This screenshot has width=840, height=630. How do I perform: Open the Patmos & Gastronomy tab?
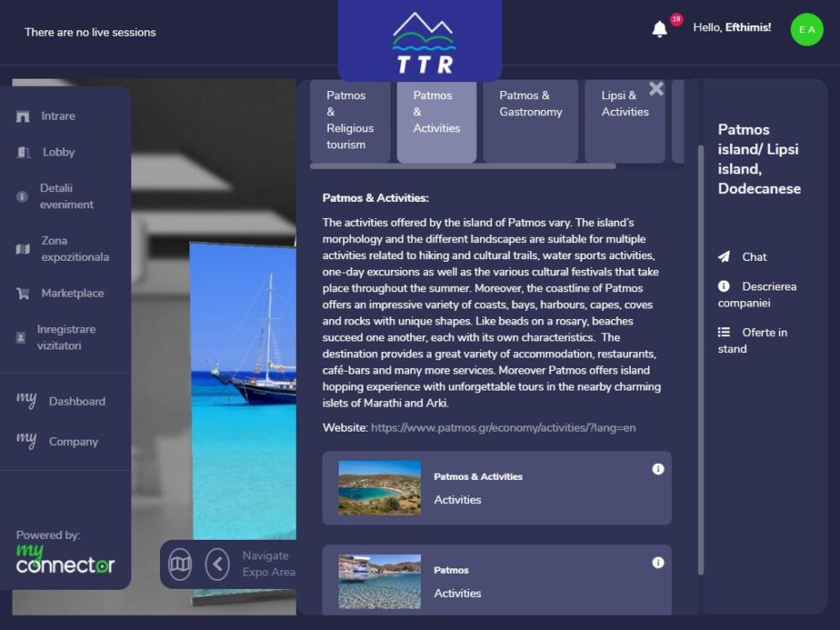(530, 121)
